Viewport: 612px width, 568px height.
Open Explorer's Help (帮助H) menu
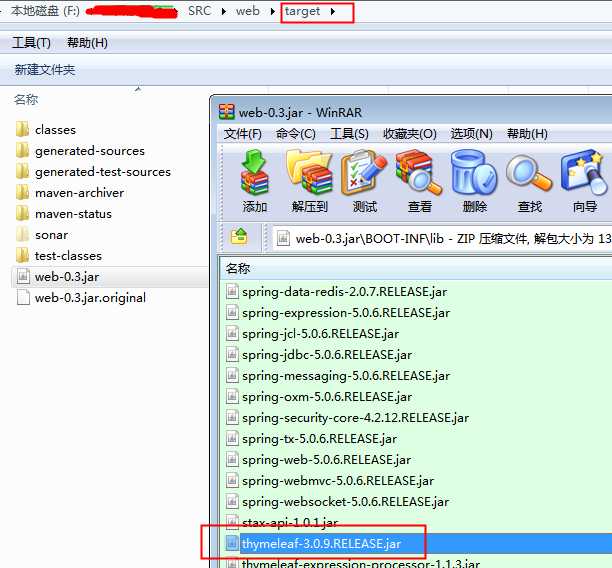[87, 43]
